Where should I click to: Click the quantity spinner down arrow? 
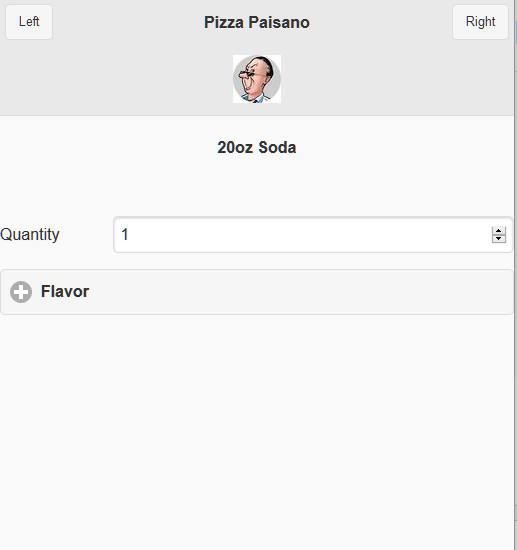[x=498, y=239]
